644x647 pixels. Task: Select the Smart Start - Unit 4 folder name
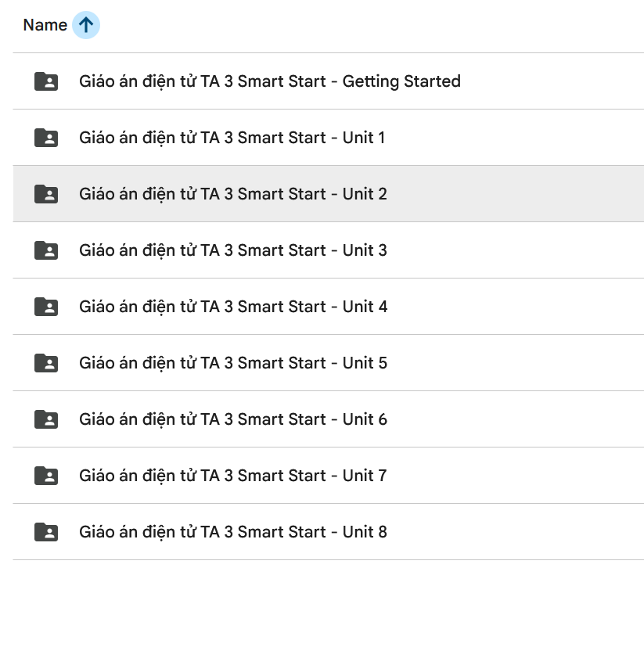(232, 307)
